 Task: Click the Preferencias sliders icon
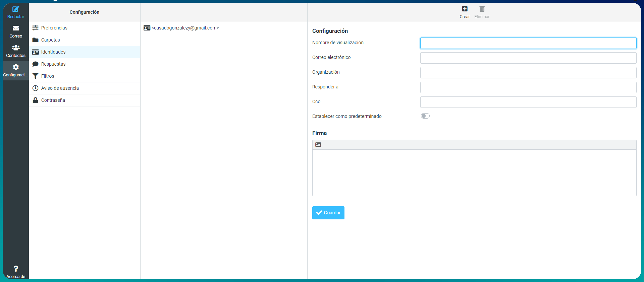tap(35, 28)
